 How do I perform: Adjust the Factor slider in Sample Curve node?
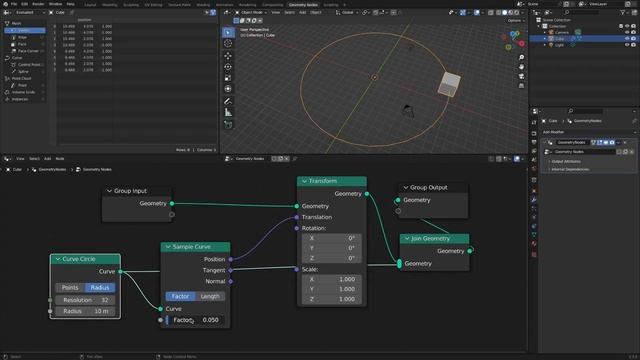pos(195,320)
